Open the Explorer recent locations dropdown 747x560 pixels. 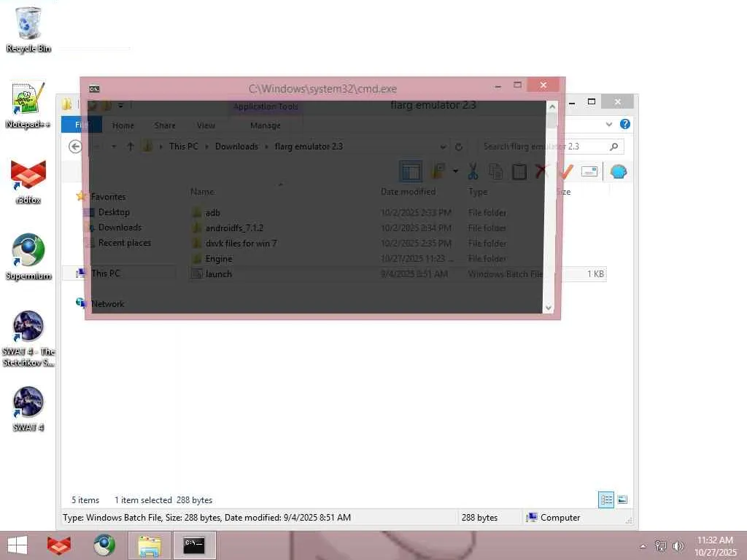pyautogui.click(x=114, y=147)
